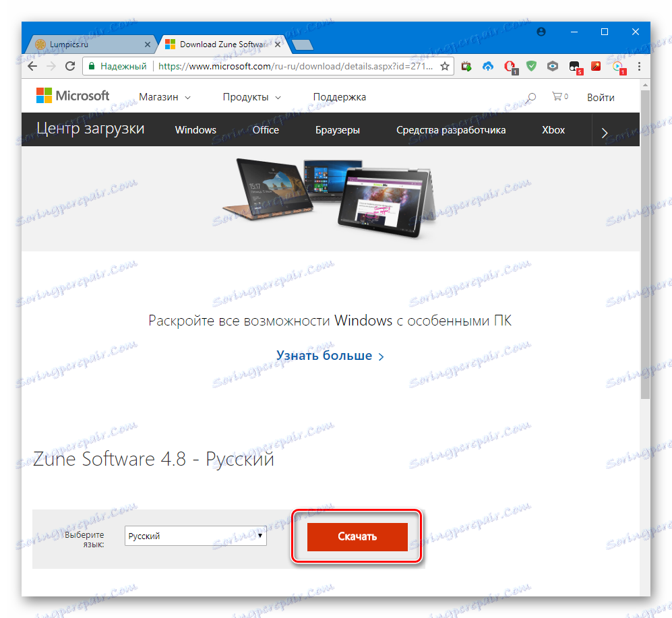Click the Microsoft logo

tap(73, 96)
